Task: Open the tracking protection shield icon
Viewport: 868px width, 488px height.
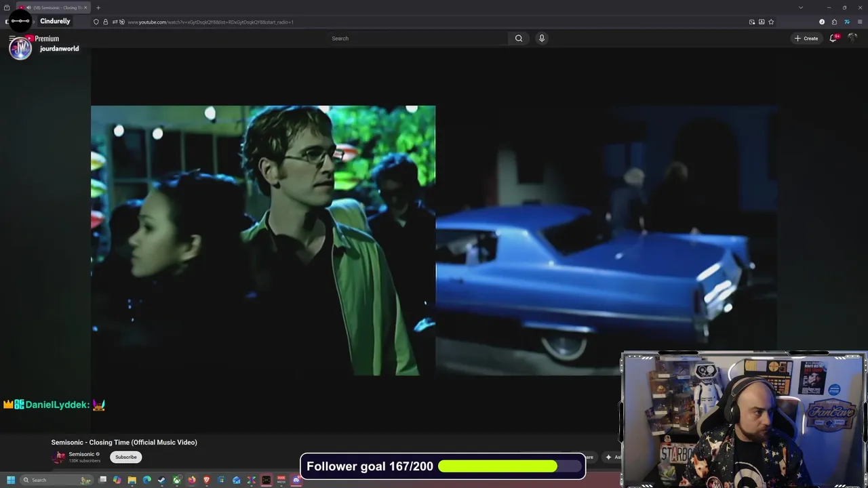Action: [96, 22]
